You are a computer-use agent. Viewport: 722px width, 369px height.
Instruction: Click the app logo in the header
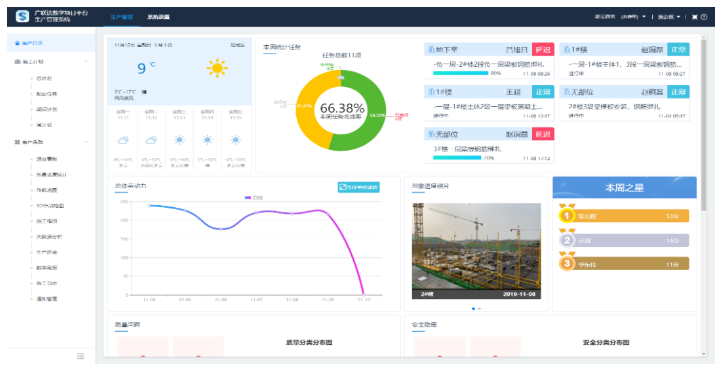23,17
